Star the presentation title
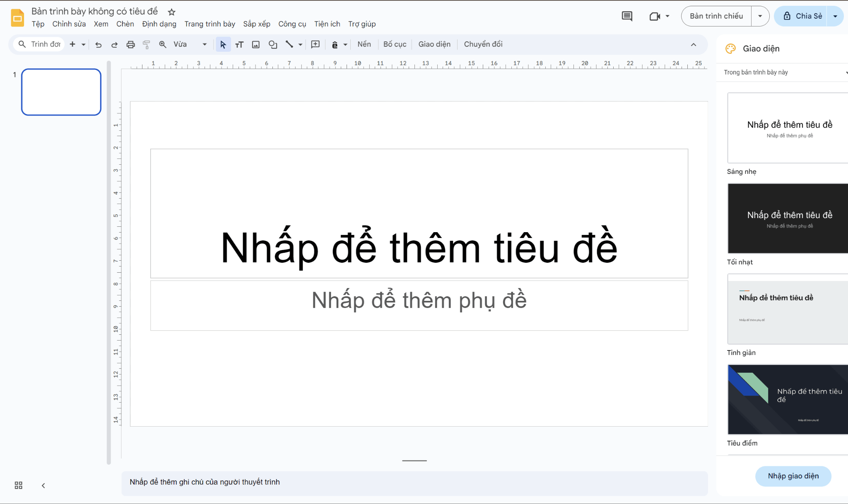 pos(171,12)
